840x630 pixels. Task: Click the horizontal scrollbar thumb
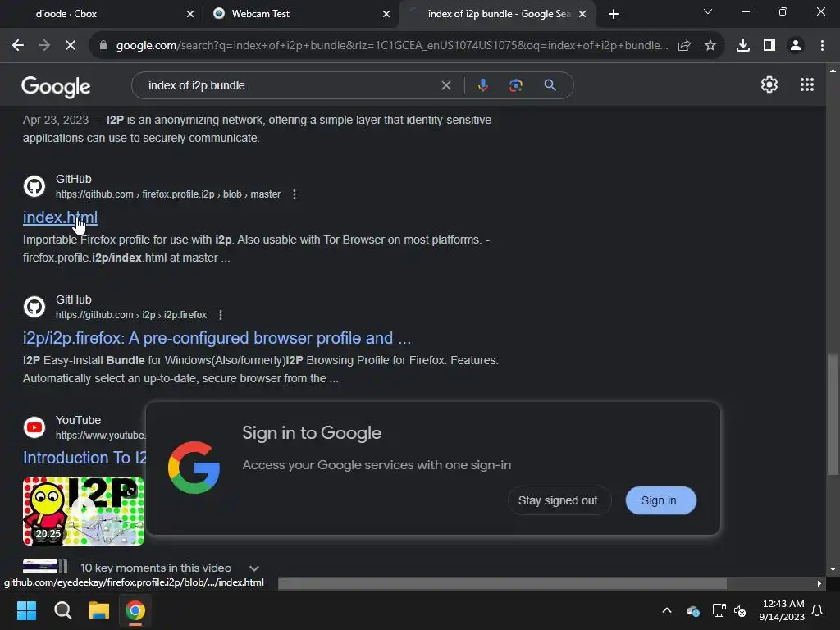click(x=503, y=583)
